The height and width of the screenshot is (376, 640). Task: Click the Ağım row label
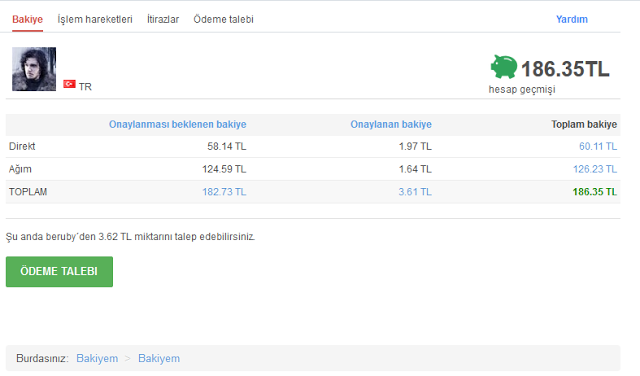point(20,169)
